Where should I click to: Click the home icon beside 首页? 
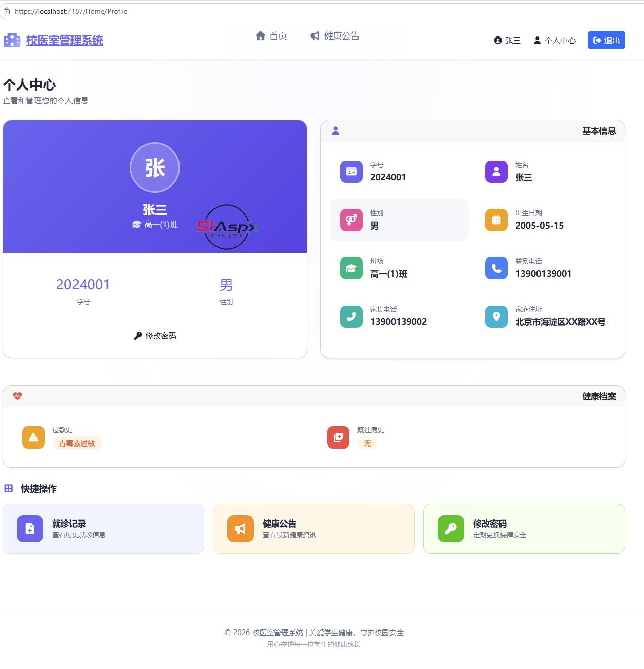261,35
